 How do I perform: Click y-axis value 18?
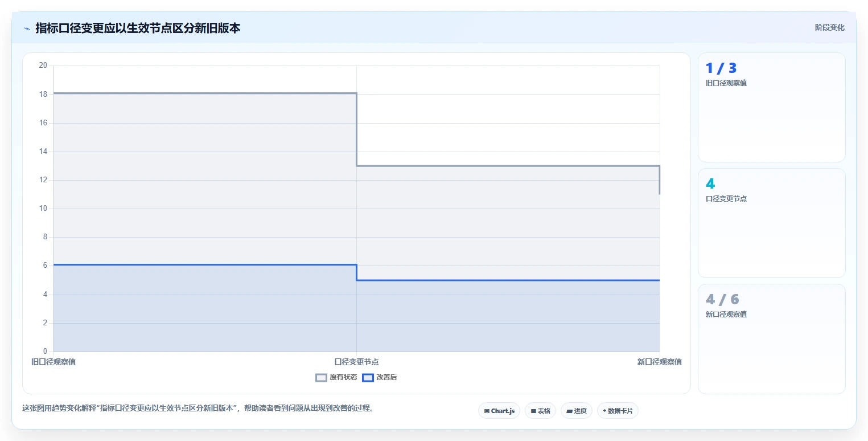[x=43, y=94]
